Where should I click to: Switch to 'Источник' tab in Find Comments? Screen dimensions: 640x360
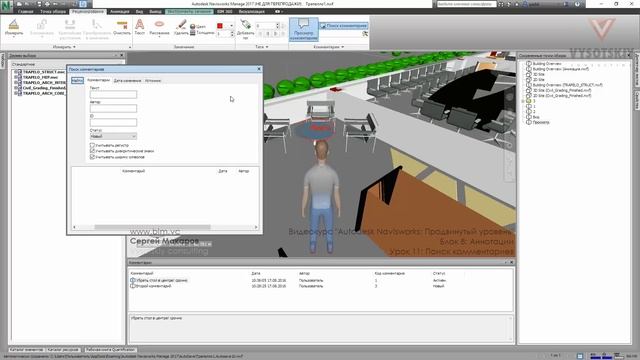(x=153, y=80)
